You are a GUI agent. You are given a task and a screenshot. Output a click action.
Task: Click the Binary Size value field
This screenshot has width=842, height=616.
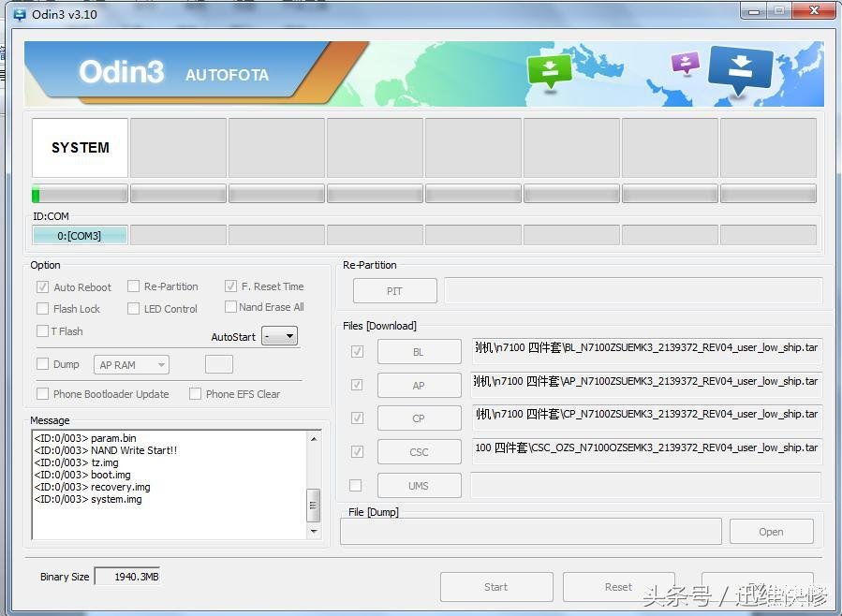click(127, 577)
